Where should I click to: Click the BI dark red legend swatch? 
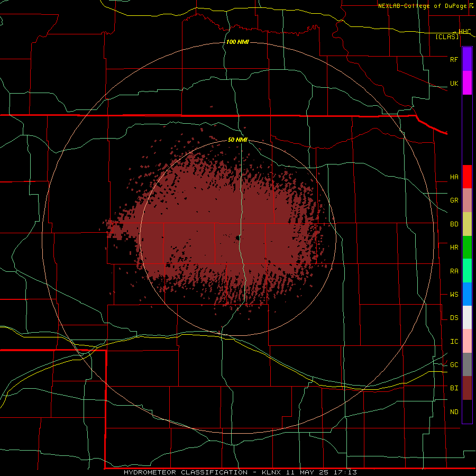pyautogui.click(x=467, y=388)
